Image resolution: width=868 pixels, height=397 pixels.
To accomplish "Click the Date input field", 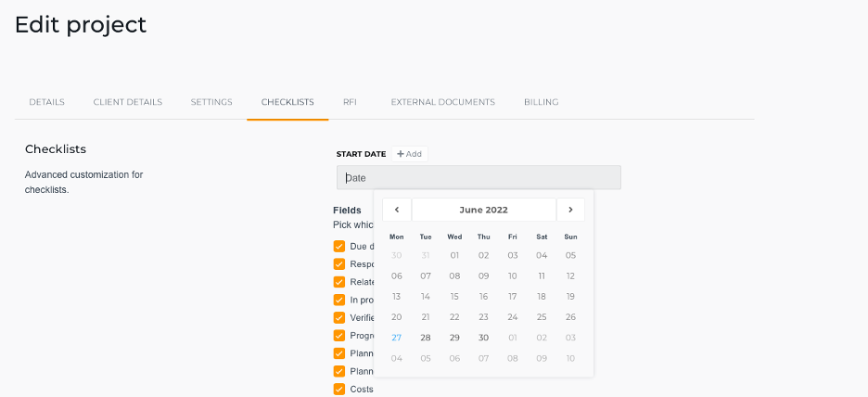I will point(479,178).
